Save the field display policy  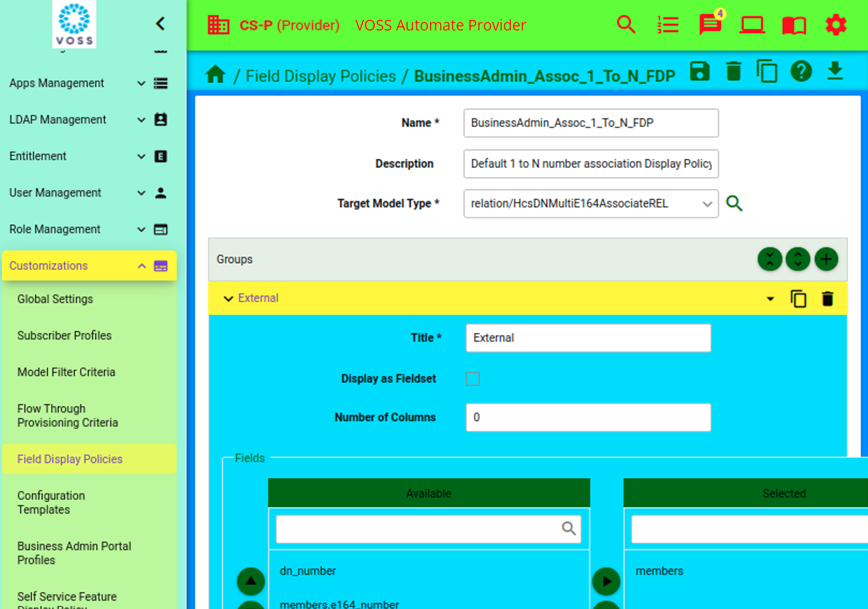[x=699, y=71]
